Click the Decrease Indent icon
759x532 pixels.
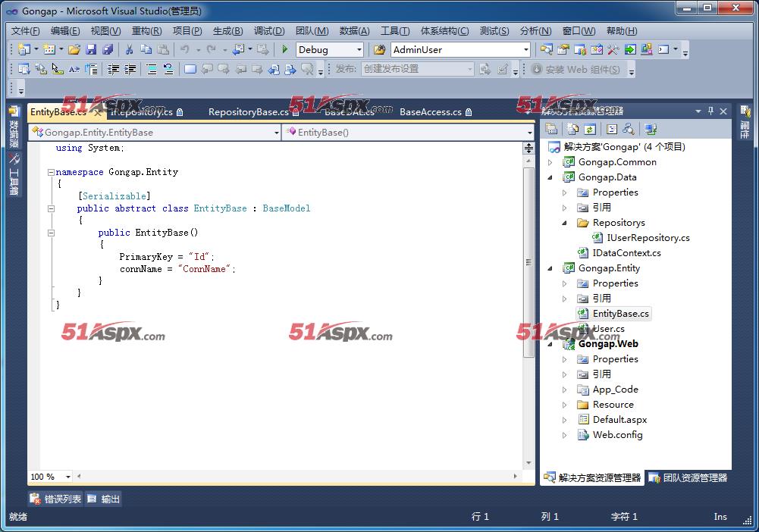pos(113,69)
